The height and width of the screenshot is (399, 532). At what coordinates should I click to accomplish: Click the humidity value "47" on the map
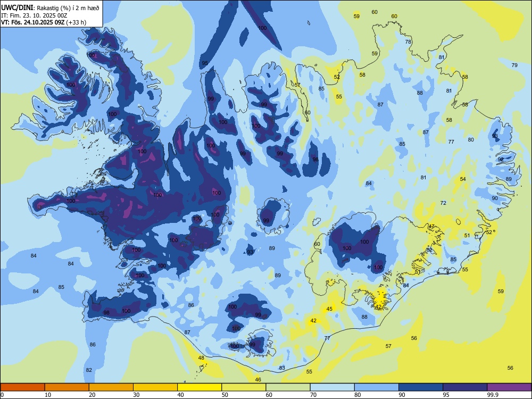tap(431, 226)
